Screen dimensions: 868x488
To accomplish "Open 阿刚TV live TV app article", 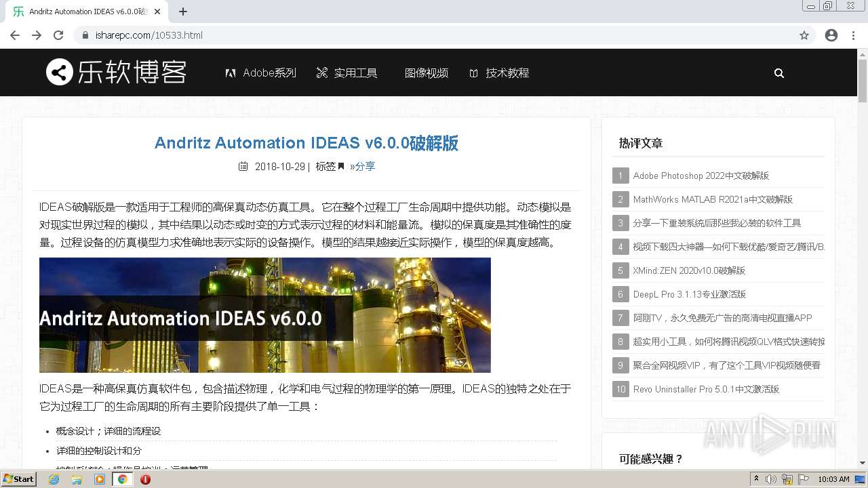I will tap(722, 318).
